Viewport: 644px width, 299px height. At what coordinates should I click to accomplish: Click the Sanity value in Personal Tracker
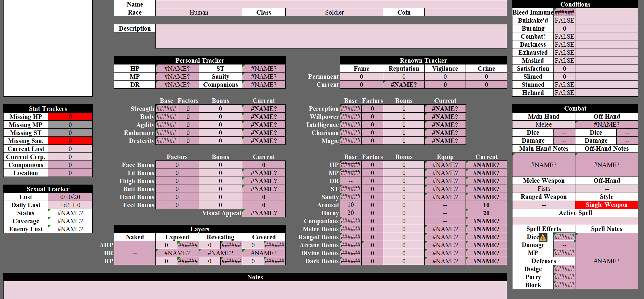tap(264, 76)
